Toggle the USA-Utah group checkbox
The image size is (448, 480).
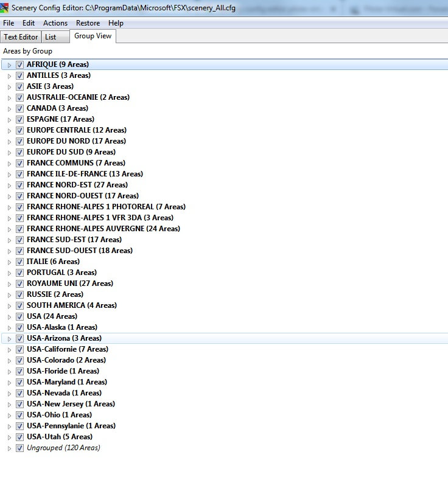[19, 437]
